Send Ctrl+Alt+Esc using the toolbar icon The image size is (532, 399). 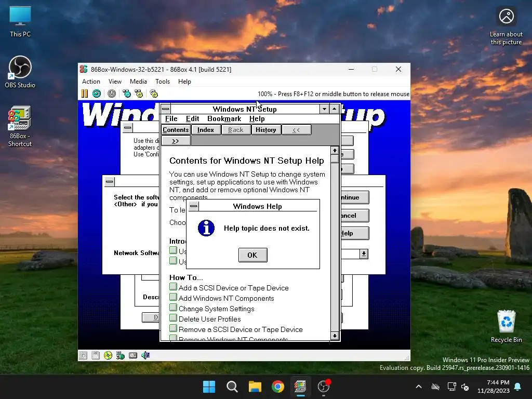point(139,94)
